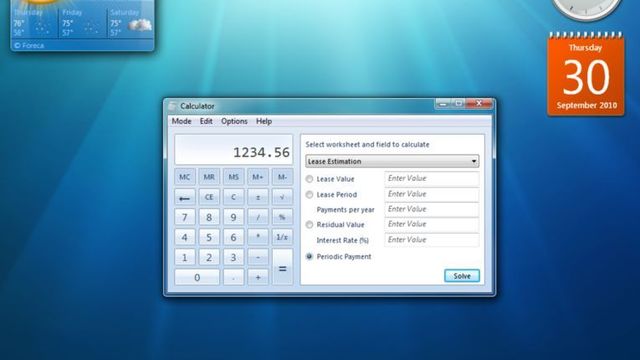Focus the Lease Period input field
Screen dimensions: 640x360
431,194
